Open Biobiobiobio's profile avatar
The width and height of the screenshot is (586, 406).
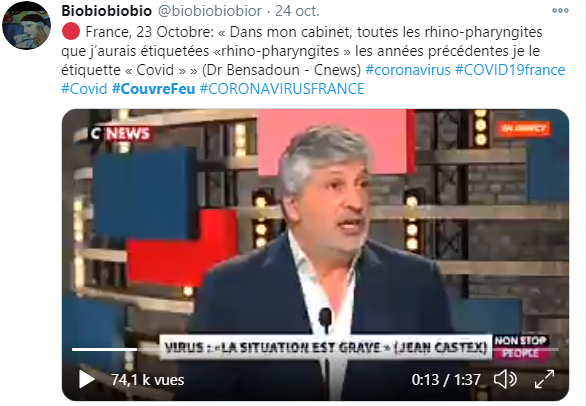pyautogui.click(x=27, y=25)
